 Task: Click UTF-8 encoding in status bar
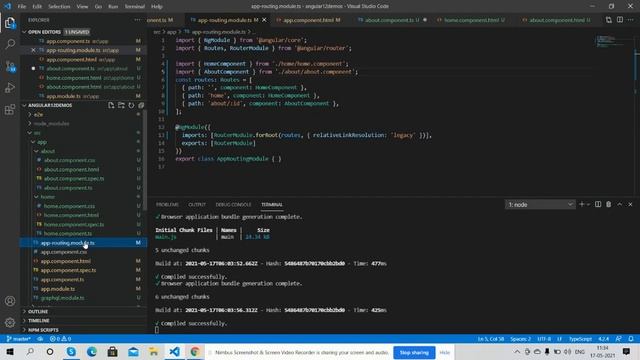click(x=544, y=339)
